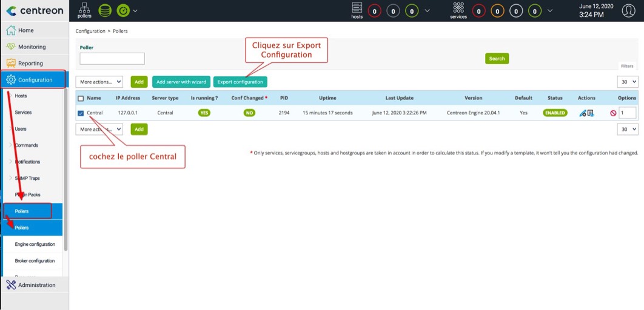Screen dimensions: 644x310
Task: Click the green database status icon
Action: click(x=105, y=10)
